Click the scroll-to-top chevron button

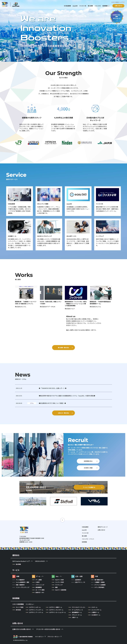pos(63,520)
